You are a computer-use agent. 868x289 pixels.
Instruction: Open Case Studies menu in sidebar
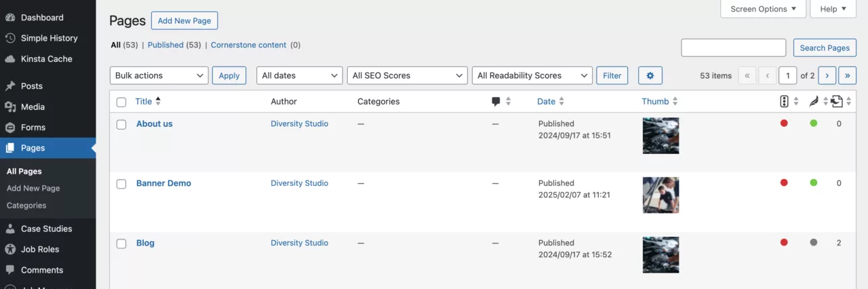click(46, 229)
